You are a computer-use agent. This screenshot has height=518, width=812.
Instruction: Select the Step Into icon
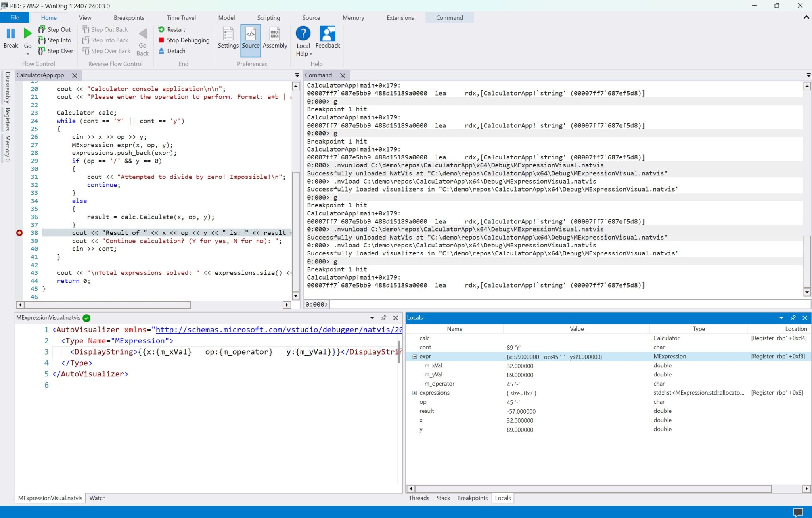(42, 40)
